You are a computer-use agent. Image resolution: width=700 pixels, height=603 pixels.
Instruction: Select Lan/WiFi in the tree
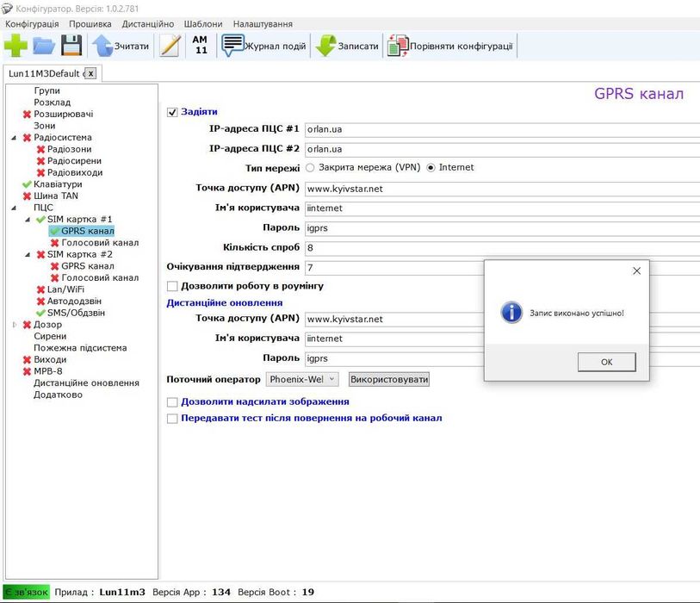pos(65,289)
